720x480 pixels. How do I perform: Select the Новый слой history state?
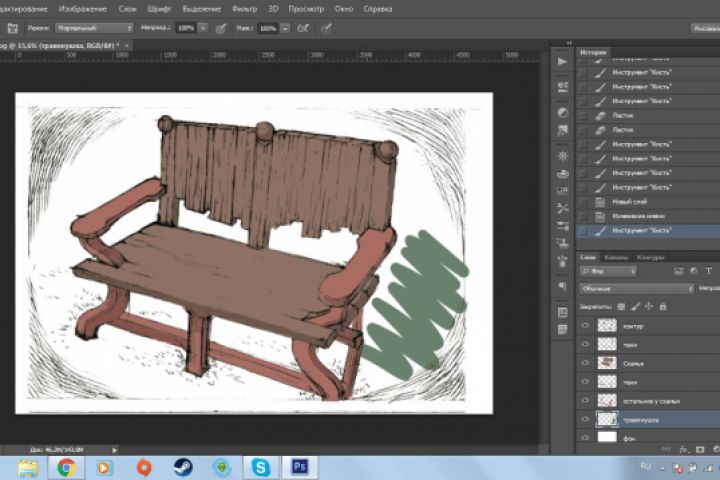[630, 202]
